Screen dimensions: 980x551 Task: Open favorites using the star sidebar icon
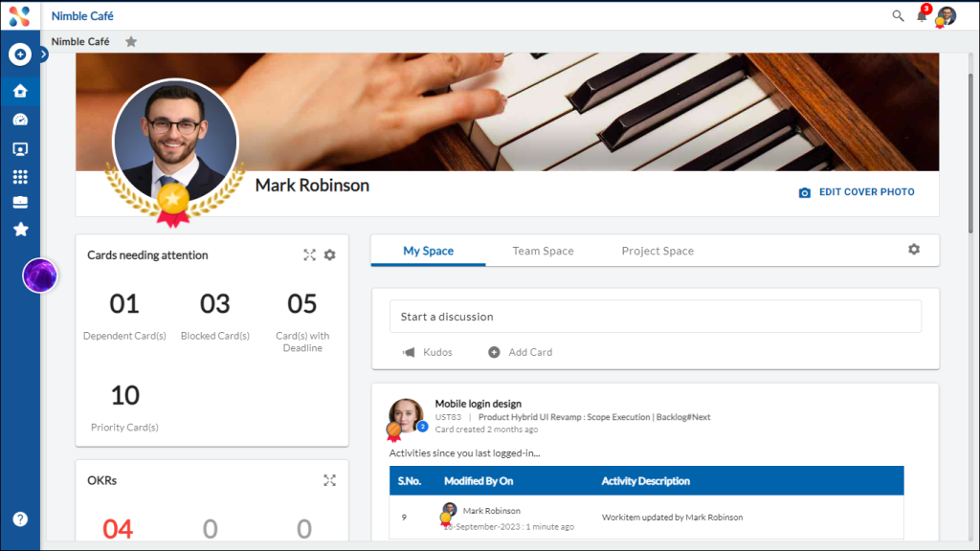click(x=20, y=229)
